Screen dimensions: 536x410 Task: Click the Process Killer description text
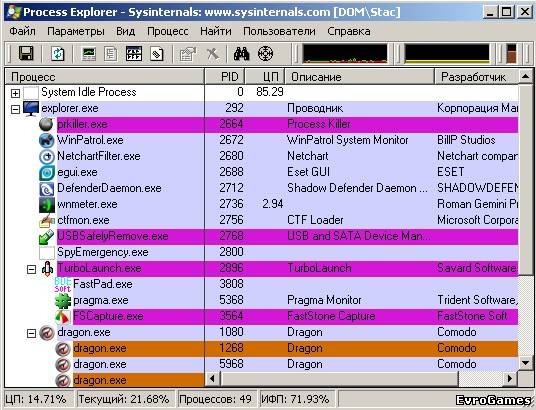(319, 124)
